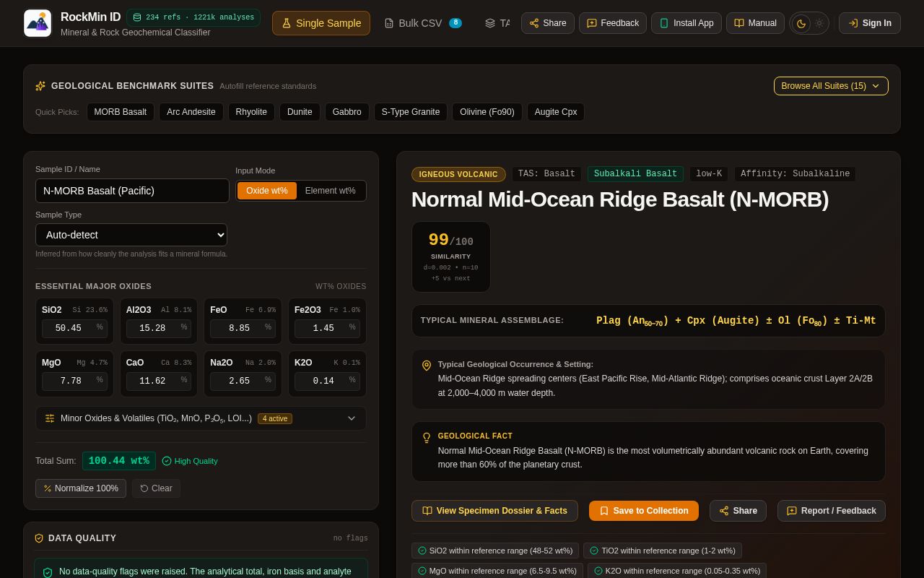The width and height of the screenshot is (924, 578).
Task: Click the RockMin ID mountain logo
Action: point(38,23)
